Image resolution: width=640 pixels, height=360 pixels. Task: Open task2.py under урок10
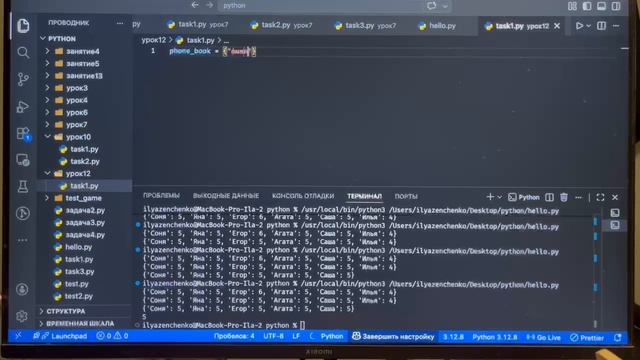coord(84,162)
